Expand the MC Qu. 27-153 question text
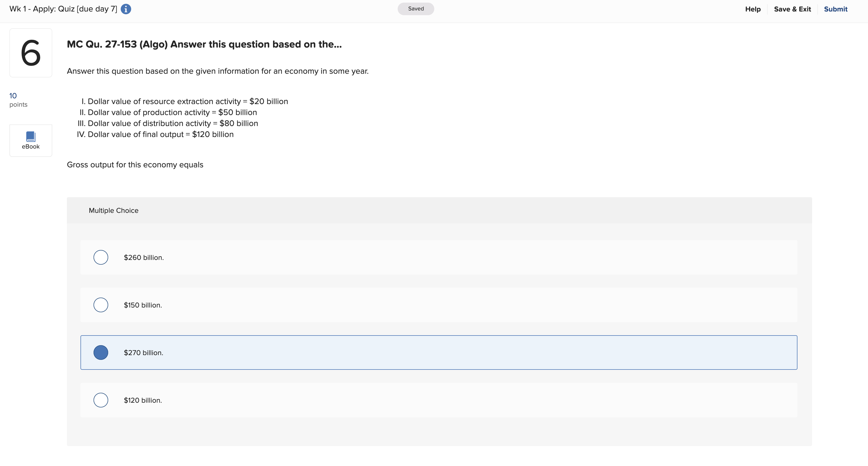 (x=204, y=44)
